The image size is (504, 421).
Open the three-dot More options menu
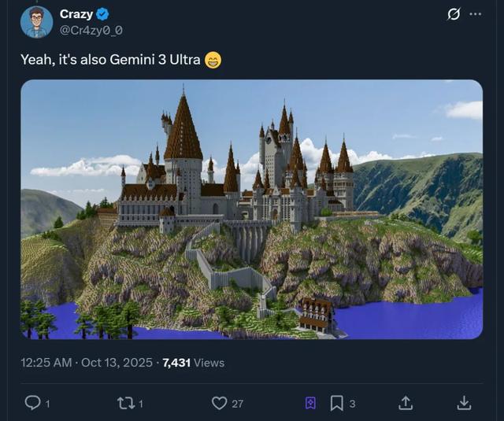[475, 14]
